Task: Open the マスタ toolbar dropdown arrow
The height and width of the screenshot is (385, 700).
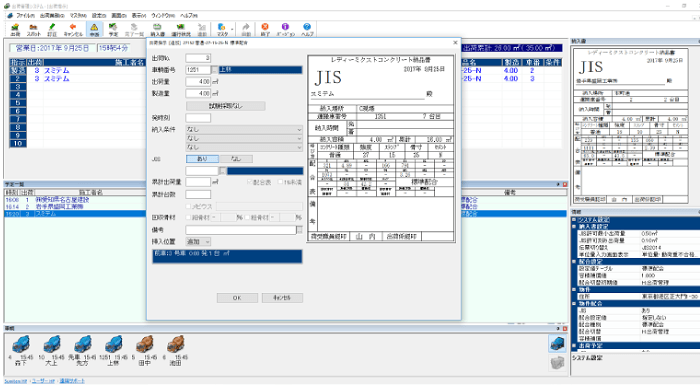Action: click(x=232, y=29)
